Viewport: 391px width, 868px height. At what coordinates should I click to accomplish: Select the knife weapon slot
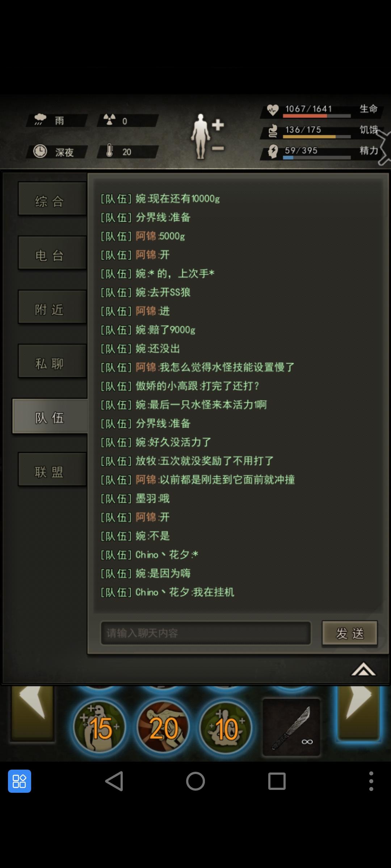tap(291, 727)
